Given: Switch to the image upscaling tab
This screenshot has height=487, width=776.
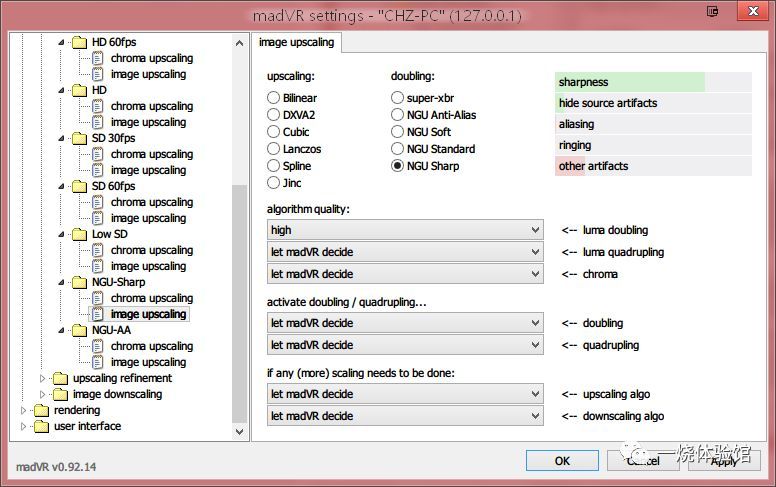Looking at the screenshot, I should 296,43.
